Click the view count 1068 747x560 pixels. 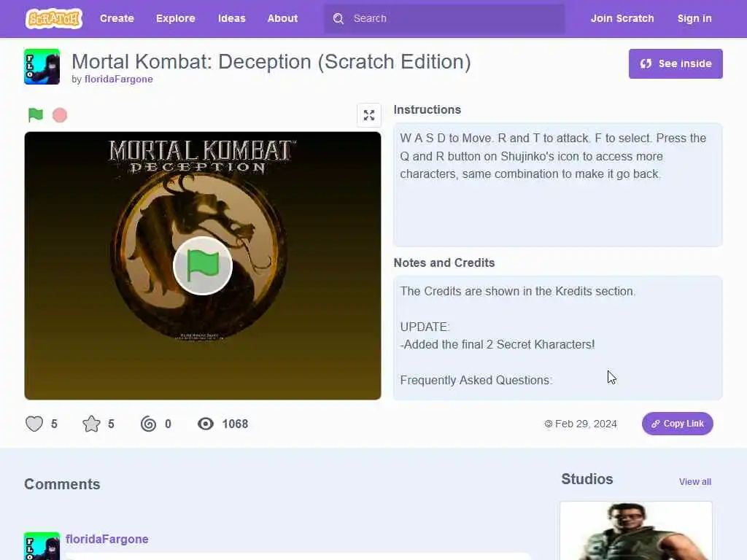click(x=235, y=424)
